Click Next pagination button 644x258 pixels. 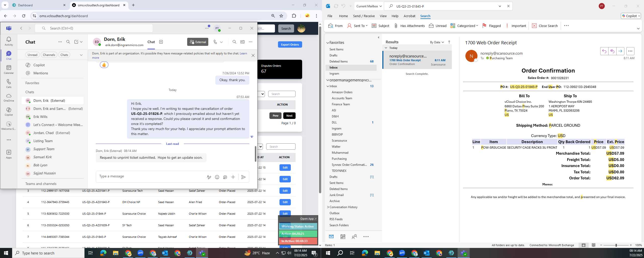coord(289,116)
